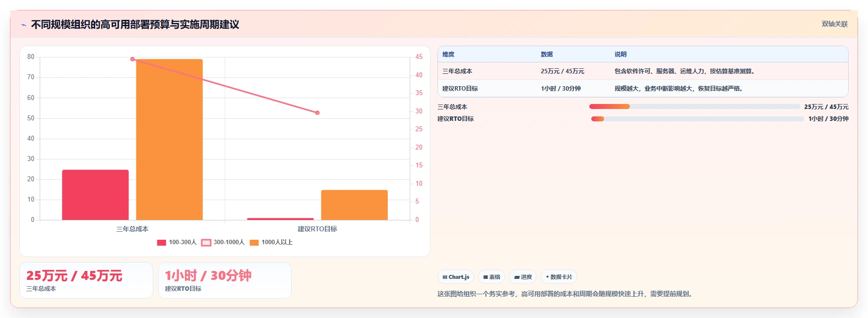Toggle the 100-300人 legend item
This screenshot has width=868, height=318.
(x=177, y=242)
